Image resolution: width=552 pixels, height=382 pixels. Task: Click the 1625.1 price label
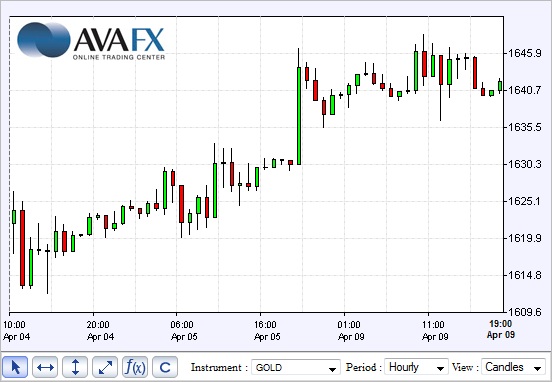coord(524,201)
